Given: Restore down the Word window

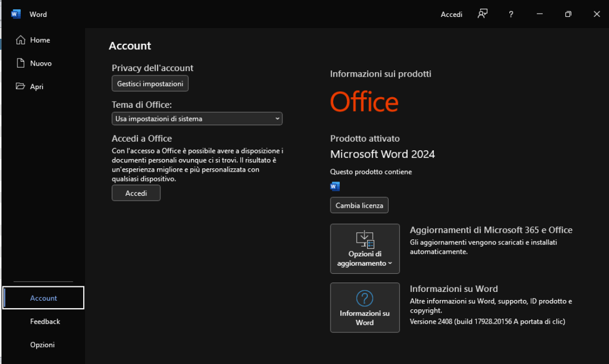Looking at the screenshot, I should [x=568, y=14].
